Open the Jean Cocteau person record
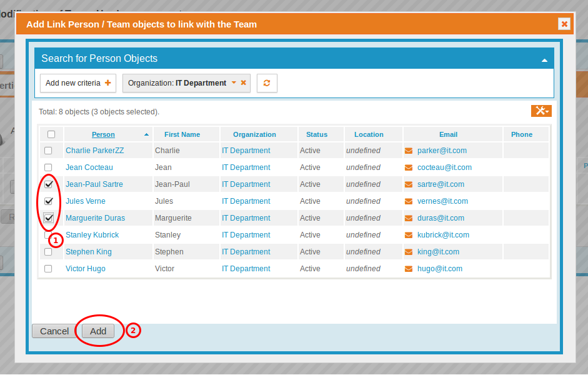This screenshot has width=588, height=375. pyautogui.click(x=89, y=167)
